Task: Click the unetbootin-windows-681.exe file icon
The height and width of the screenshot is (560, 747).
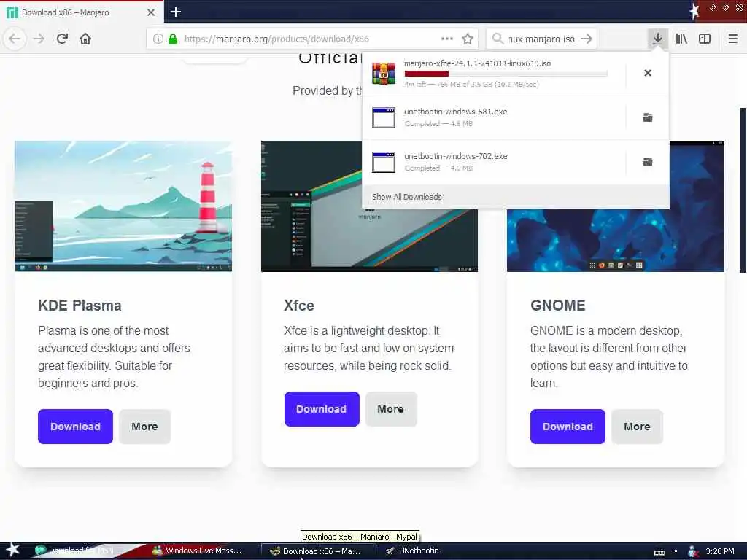Action: [384, 117]
